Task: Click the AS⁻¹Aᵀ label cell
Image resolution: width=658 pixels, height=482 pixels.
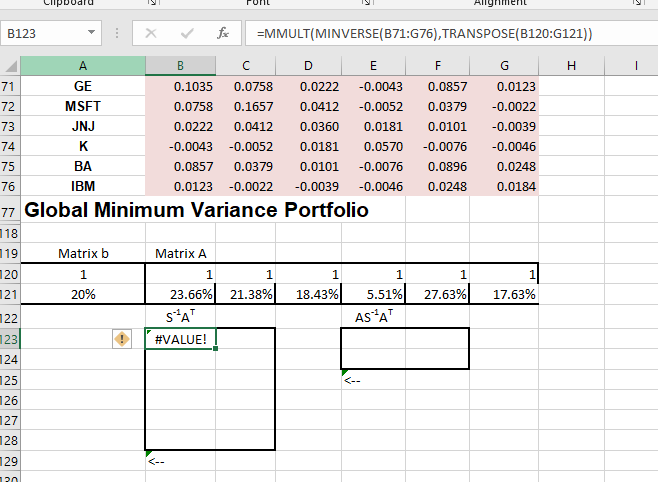Action: (x=373, y=316)
